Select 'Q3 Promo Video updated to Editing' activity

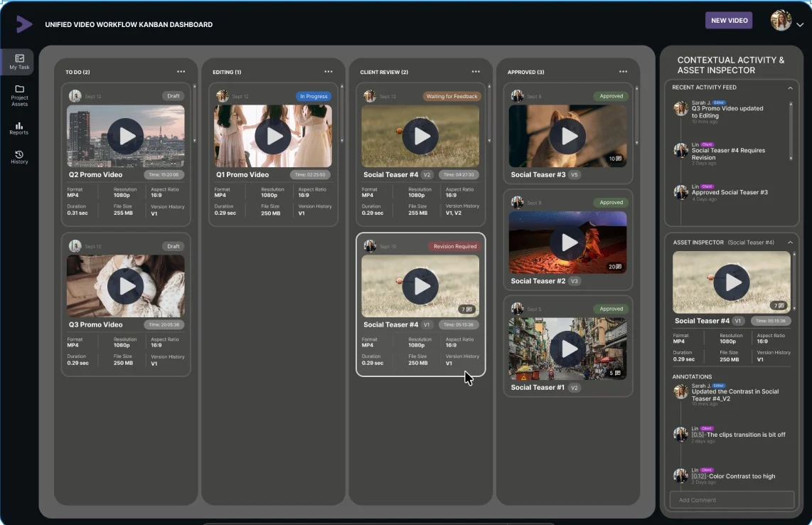727,112
